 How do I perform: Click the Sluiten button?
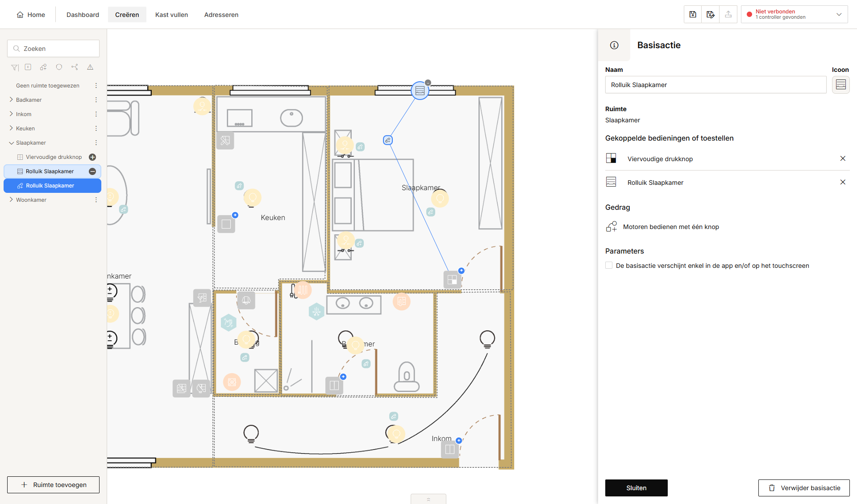636,488
